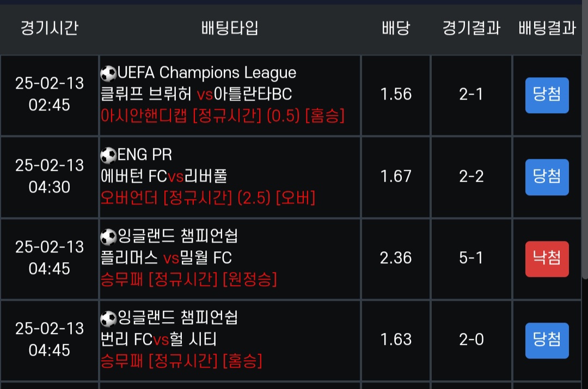Click the 당첨 badge for 클뤼프 브뤼허 match
The height and width of the screenshot is (389, 588).
547,95
